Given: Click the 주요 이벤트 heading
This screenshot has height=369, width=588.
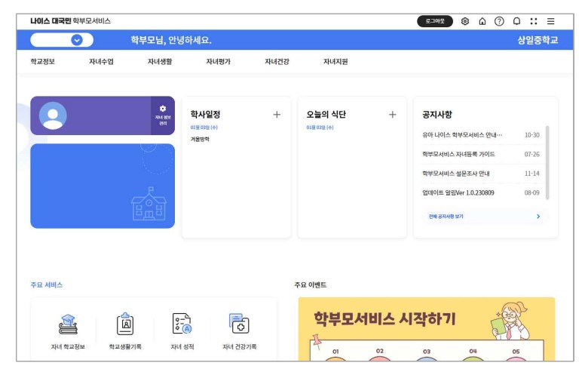Looking at the screenshot, I should pos(311,285).
